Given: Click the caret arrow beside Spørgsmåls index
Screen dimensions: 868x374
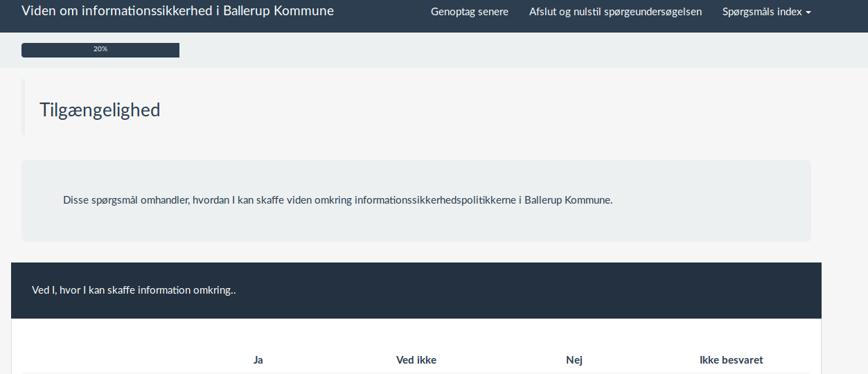Looking at the screenshot, I should pos(808,12).
